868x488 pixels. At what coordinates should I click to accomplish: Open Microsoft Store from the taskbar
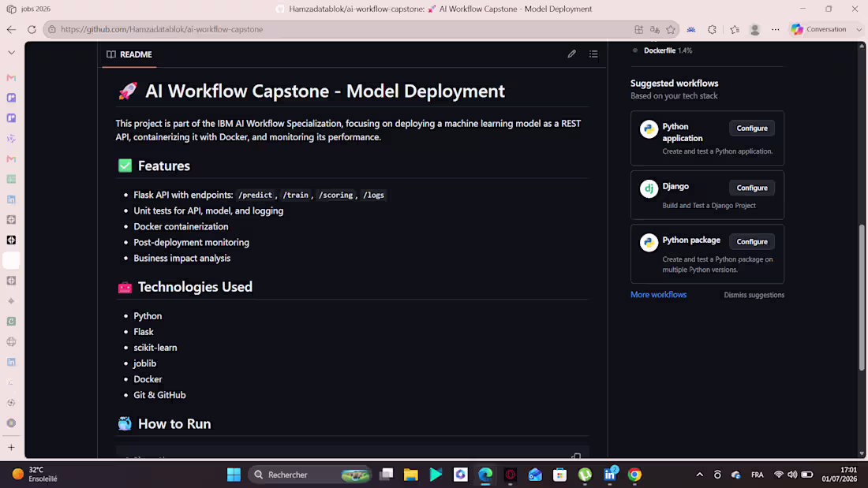click(559, 475)
